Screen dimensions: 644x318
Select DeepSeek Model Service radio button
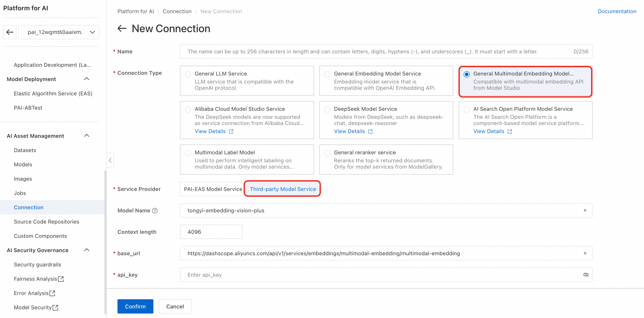click(327, 109)
